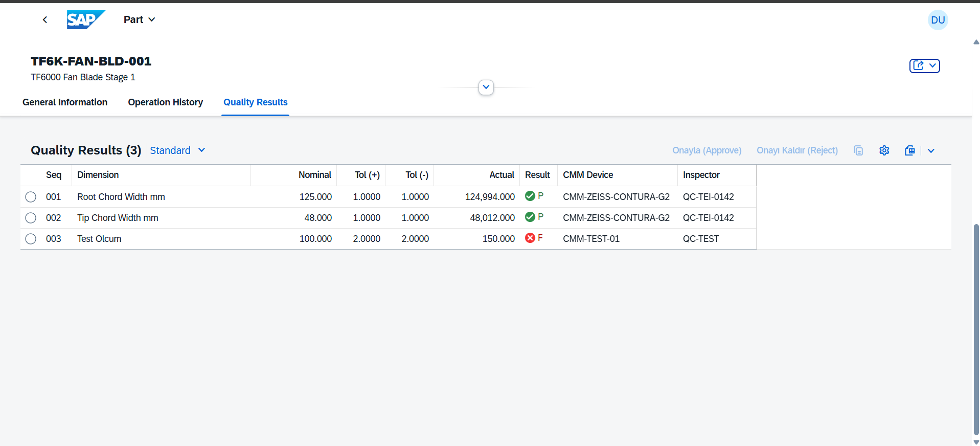The width and height of the screenshot is (980, 446).
Task: Click the Tol (-) column header
Action: 409,175
